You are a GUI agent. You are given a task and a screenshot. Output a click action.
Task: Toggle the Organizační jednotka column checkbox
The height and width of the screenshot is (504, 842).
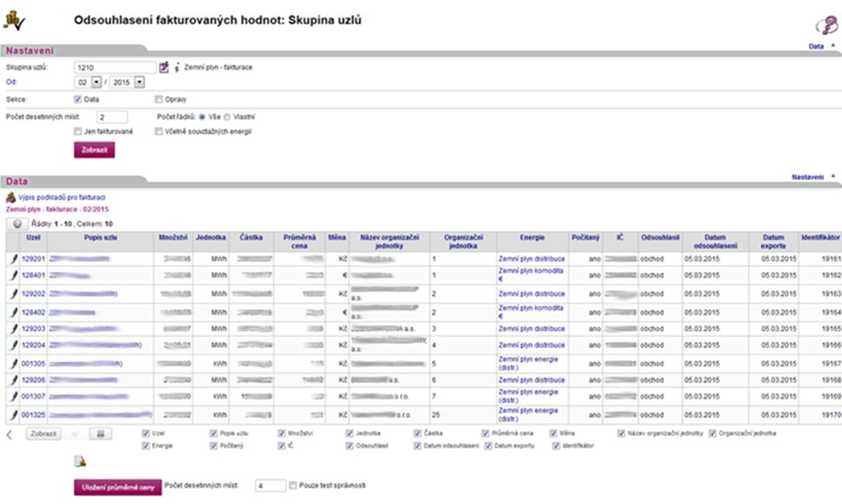(712, 433)
